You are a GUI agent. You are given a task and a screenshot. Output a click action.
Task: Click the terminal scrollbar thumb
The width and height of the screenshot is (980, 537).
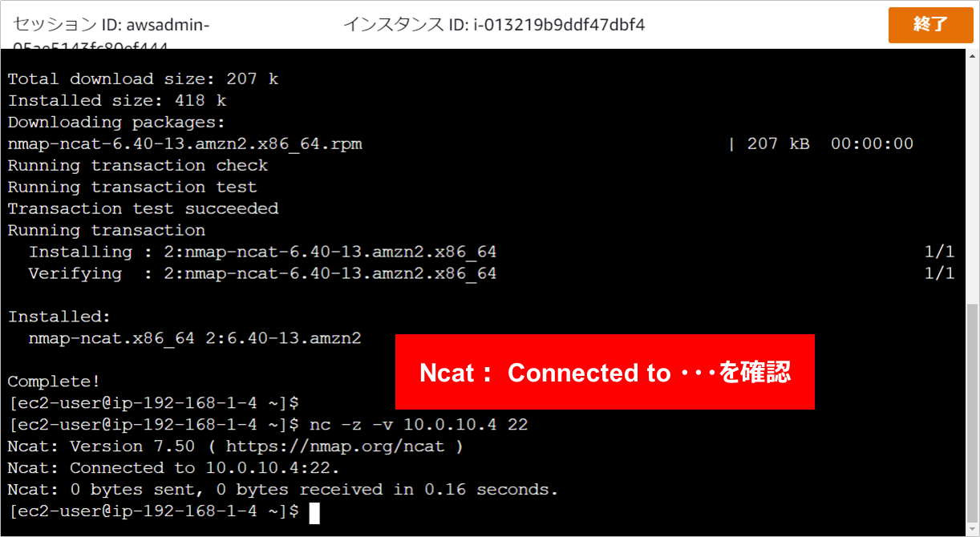point(972,411)
